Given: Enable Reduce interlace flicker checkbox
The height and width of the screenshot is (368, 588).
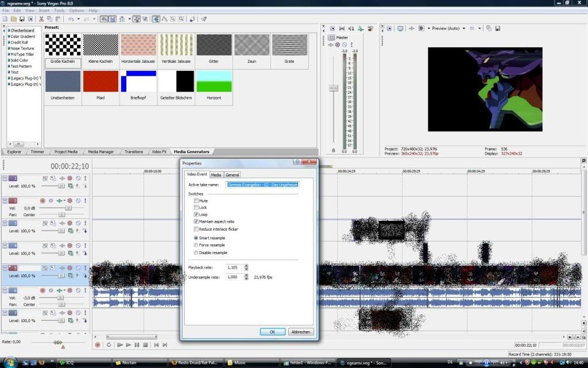Looking at the screenshot, I should [196, 229].
